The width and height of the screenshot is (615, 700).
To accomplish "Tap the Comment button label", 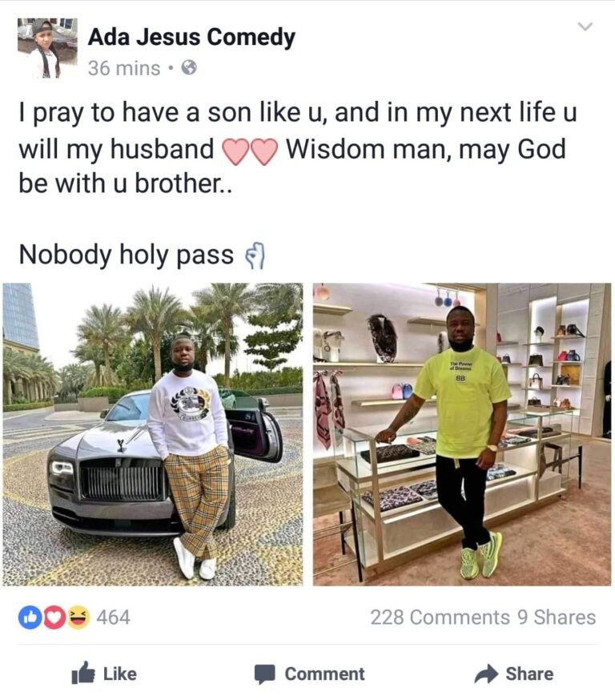I will pyautogui.click(x=324, y=674).
